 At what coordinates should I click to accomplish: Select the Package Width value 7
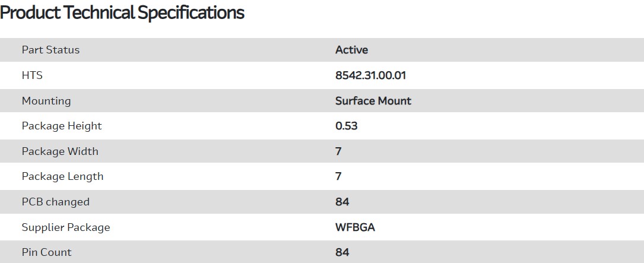coord(338,151)
